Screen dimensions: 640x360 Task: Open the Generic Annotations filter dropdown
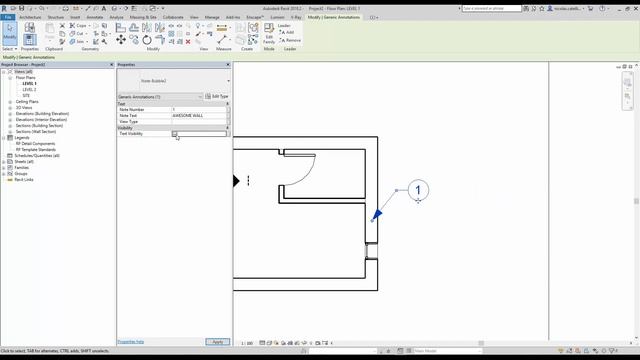tap(160, 97)
